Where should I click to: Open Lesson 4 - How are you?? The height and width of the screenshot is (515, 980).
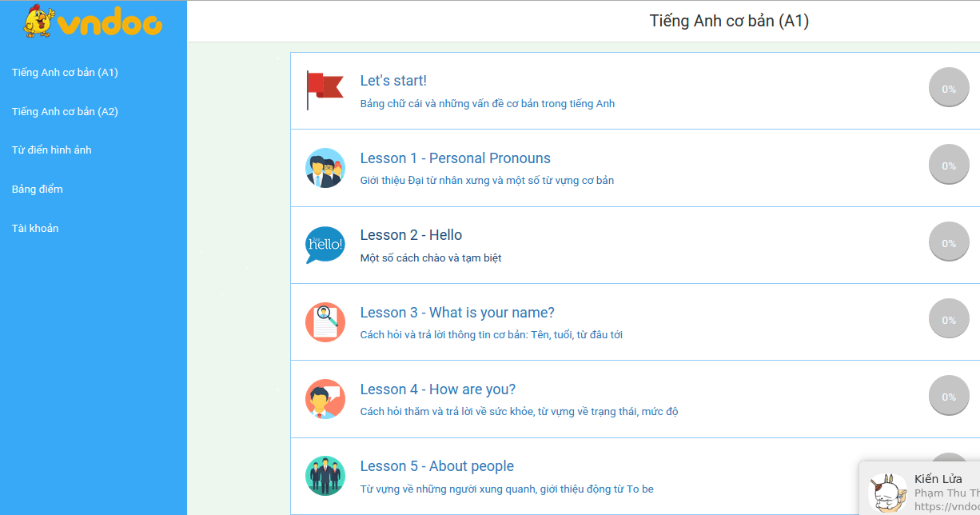point(437,389)
